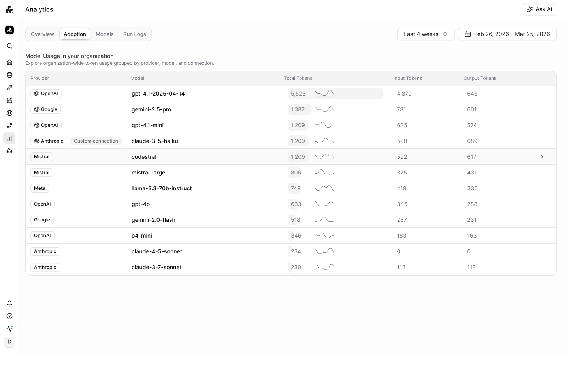Click Google provider badge icon for gemini-2.5-pro
This screenshot has width=569, height=392.
37,109
